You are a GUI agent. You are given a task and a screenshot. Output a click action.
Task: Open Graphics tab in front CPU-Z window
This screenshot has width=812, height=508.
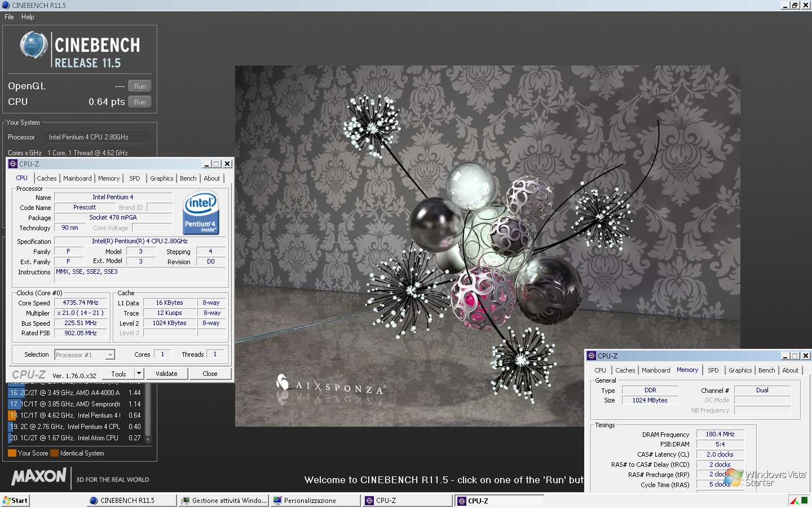(162, 178)
